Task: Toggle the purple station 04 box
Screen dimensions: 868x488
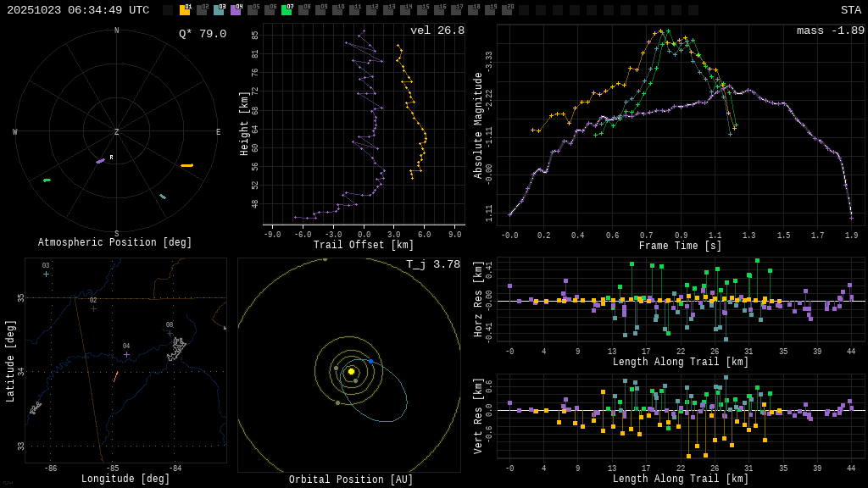Action: [236, 10]
